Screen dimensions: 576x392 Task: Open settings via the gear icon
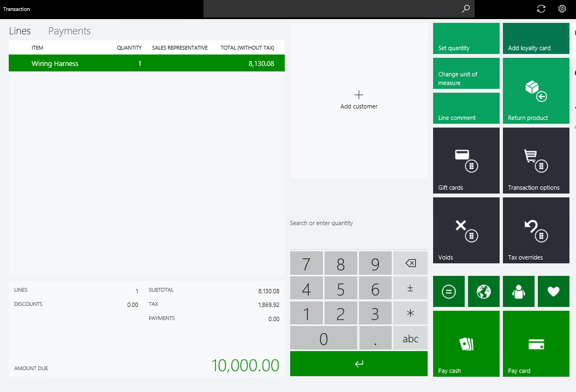click(x=562, y=9)
